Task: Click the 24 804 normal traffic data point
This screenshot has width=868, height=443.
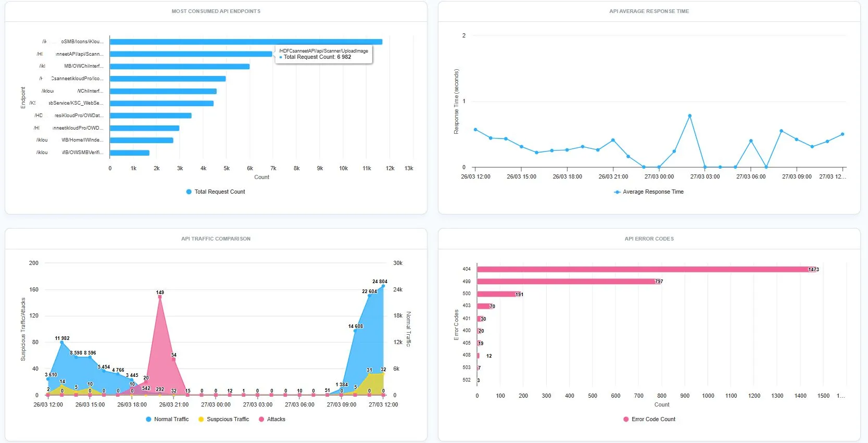Action: coord(383,286)
